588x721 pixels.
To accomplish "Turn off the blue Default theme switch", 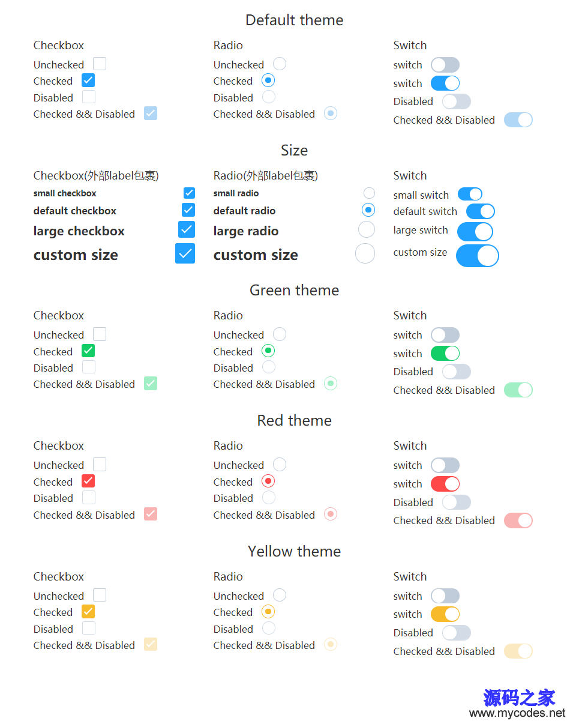I will [445, 83].
